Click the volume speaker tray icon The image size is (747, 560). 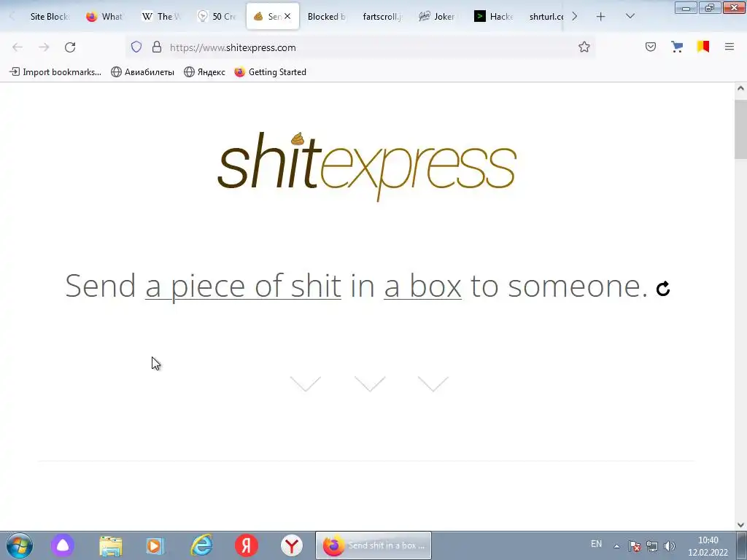[x=670, y=546]
